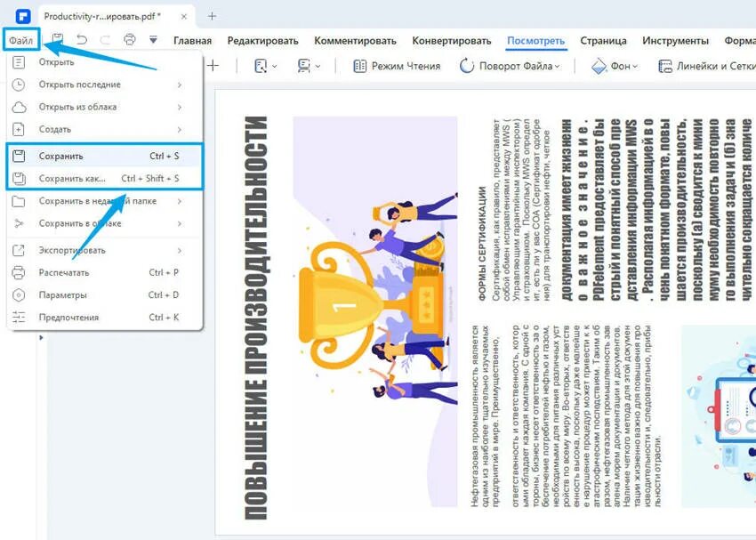Image resolution: width=756 pixels, height=540 pixels.
Task: Click Сохранить menu entry
Action: [105, 156]
